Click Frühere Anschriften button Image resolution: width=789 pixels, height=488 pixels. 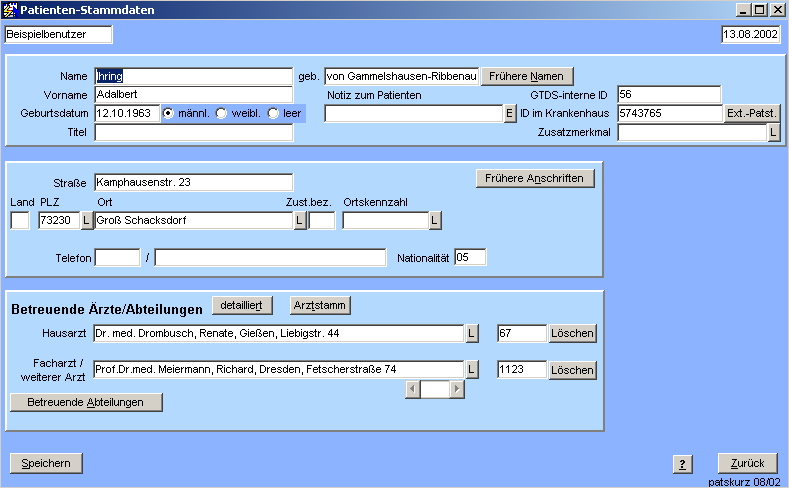tap(535, 178)
